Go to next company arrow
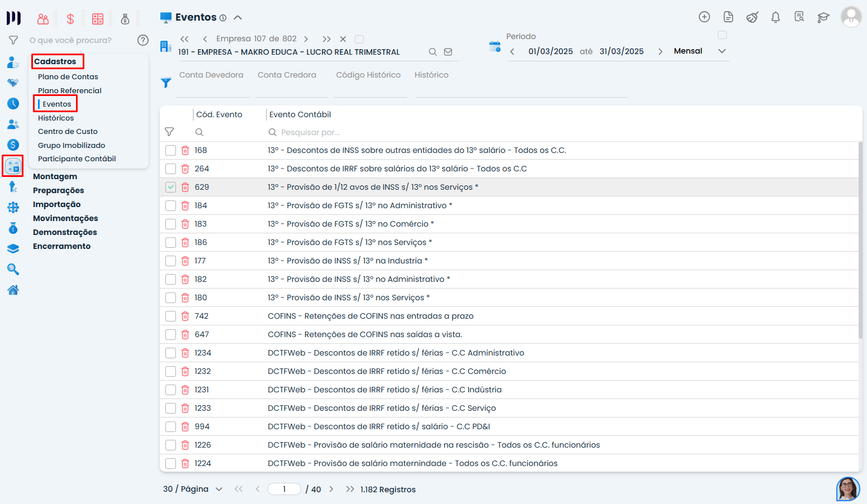Screen dimensions: 867x504 pos(306,39)
